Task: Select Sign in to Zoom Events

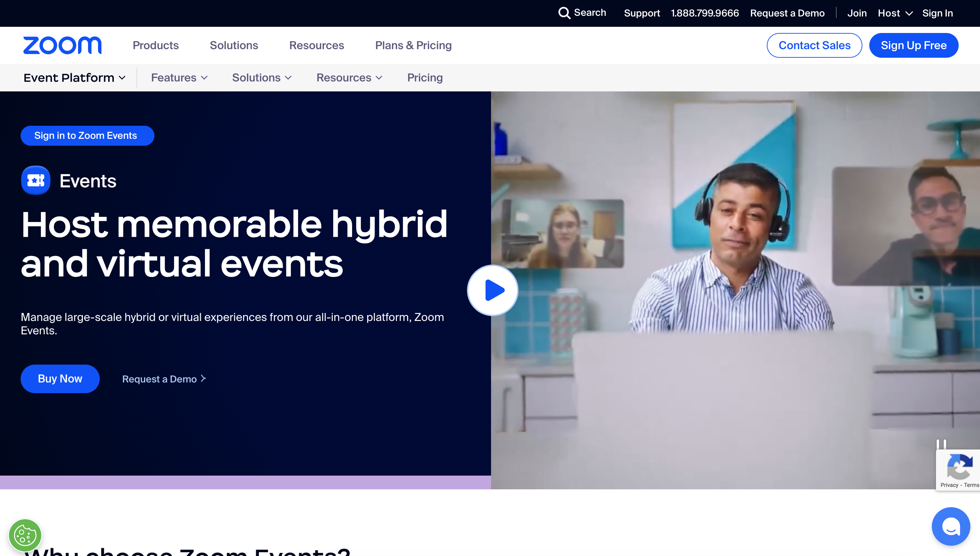Action: pos(87,135)
